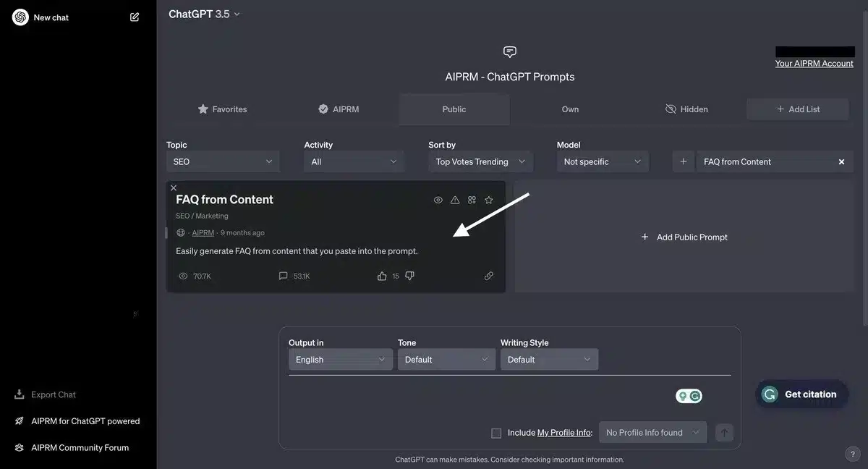The height and width of the screenshot is (469, 868).
Task: Close the FAQ from Content card
Action: [x=174, y=187]
